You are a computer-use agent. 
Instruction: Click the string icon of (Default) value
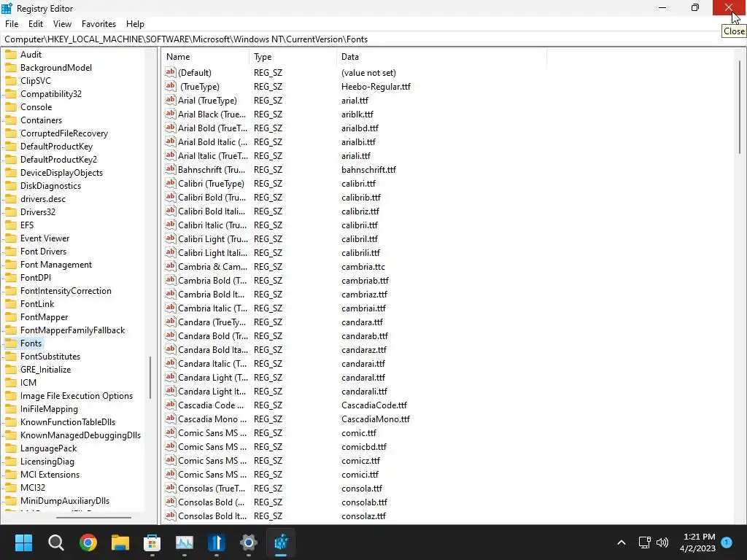tap(170, 72)
